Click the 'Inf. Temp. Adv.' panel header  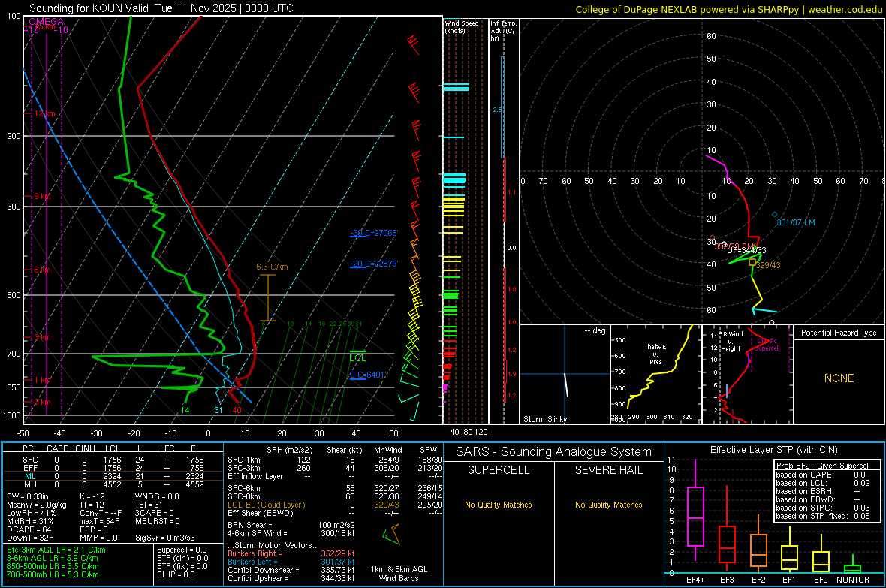click(503, 31)
